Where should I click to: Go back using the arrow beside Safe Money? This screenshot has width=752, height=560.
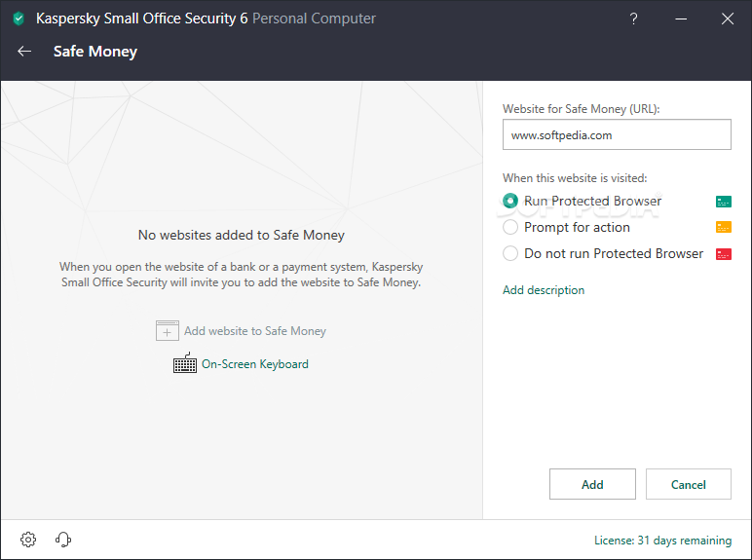(x=24, y=52)
